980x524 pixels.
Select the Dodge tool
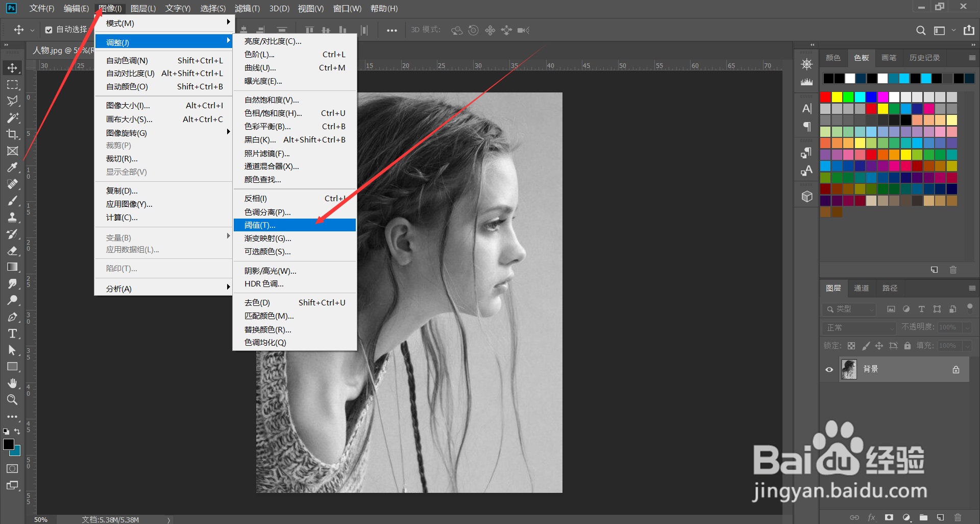[12, 300]
